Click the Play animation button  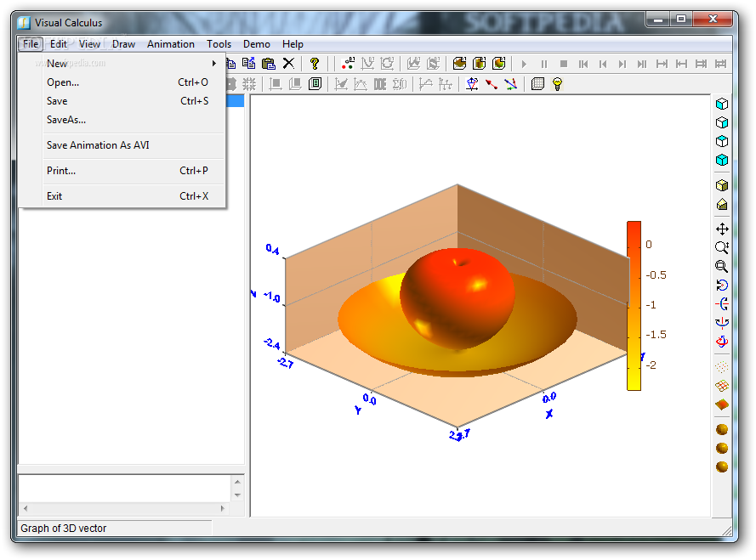coord(524,64)
